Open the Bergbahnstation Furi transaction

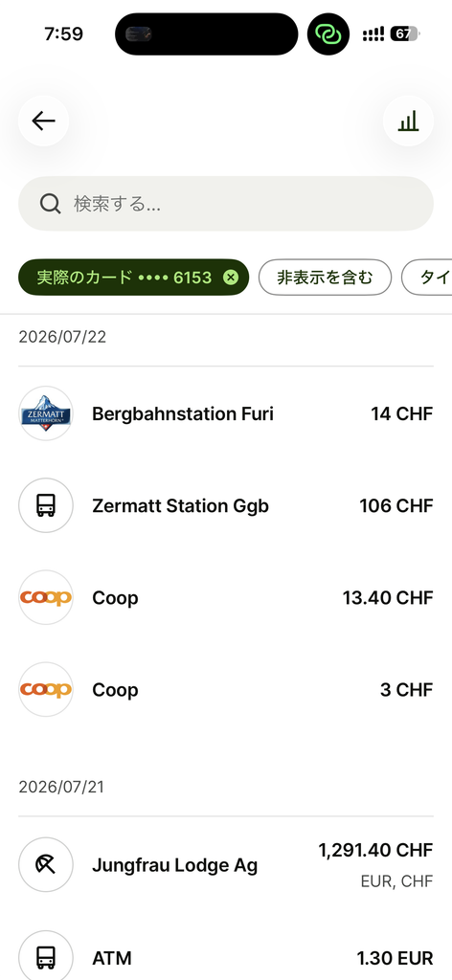[226, 413]
